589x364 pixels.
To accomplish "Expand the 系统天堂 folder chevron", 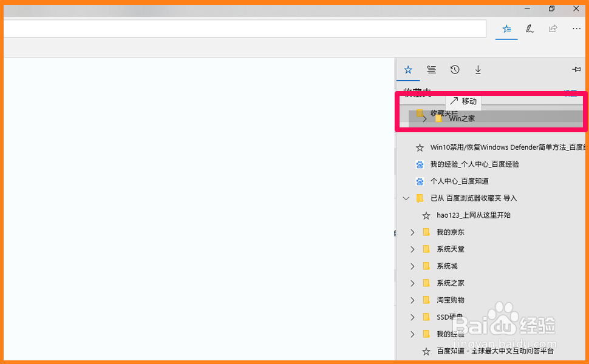I will click(x=412, y=249).
